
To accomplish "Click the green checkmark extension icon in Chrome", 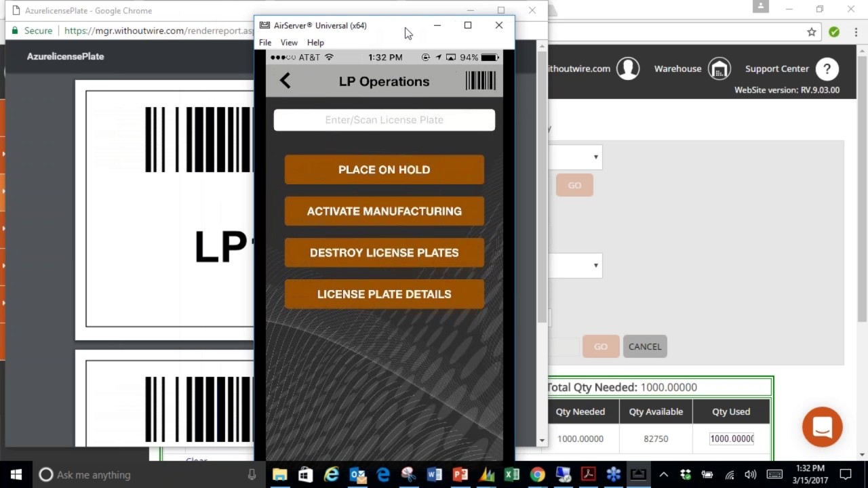I will click(x=834, y=31).
